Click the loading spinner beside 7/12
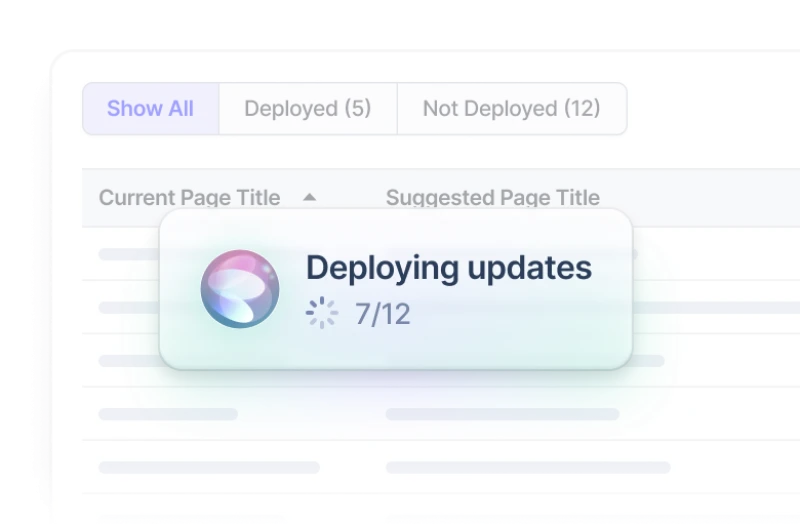 tap(322, 313)
